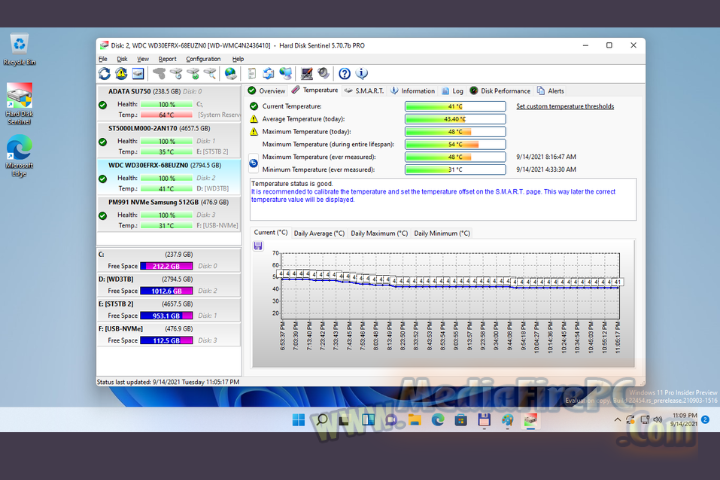Screen dimensions: 720x480
Task: Open the File menu
Action: click(103, 59)
